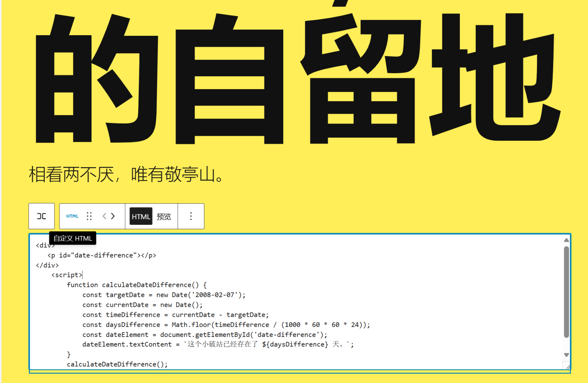The width and height of the screenshot is (588, 383).
Task: Click the dateElement.textContent line
Action: coord(218,344)
